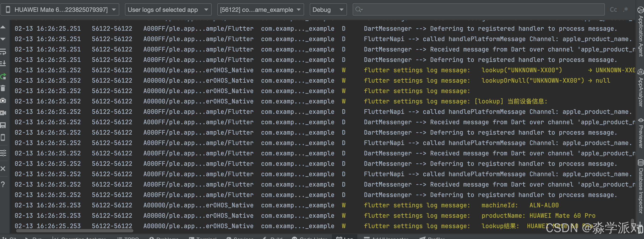Clear the log with the trash icon
The height and width of the screenshot is (239, 644).
(x=3, y=88)
